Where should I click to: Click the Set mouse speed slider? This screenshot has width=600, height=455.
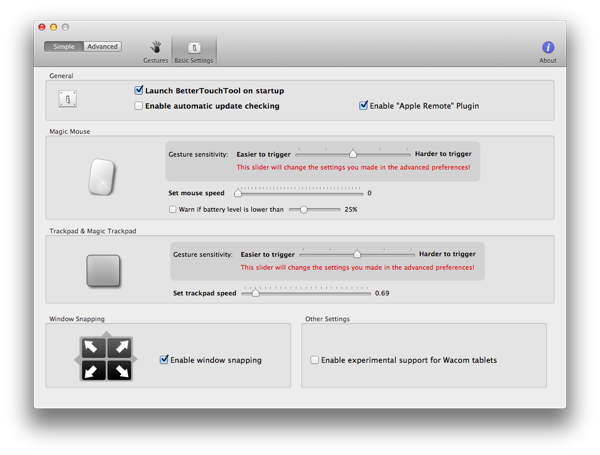click(x=299, y=193)
